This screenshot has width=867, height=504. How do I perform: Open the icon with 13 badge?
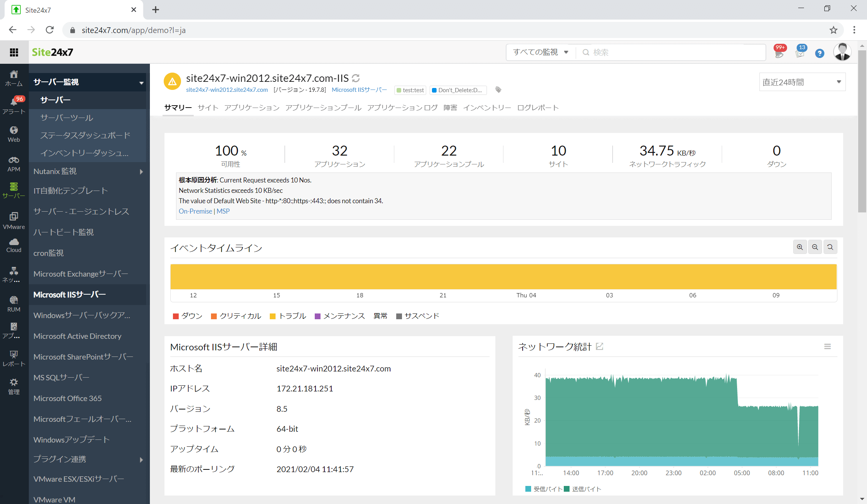tap(801, 52)
